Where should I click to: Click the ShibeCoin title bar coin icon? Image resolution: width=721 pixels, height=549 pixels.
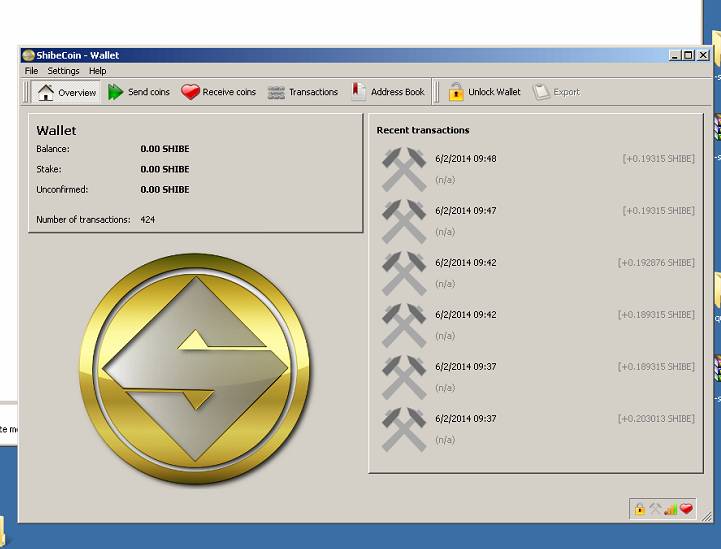(x=29, y=55)
